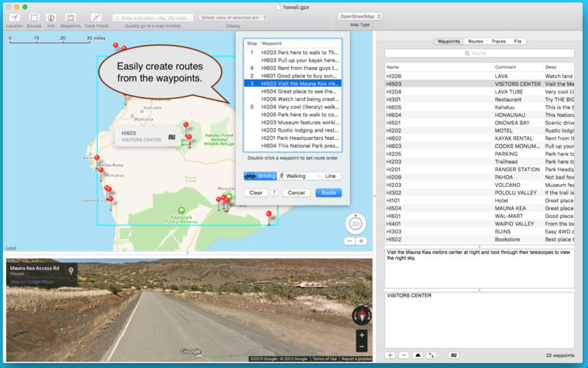588x368 pixels.
Task: Open the Info toolbar icon
Action: [51, 17]
